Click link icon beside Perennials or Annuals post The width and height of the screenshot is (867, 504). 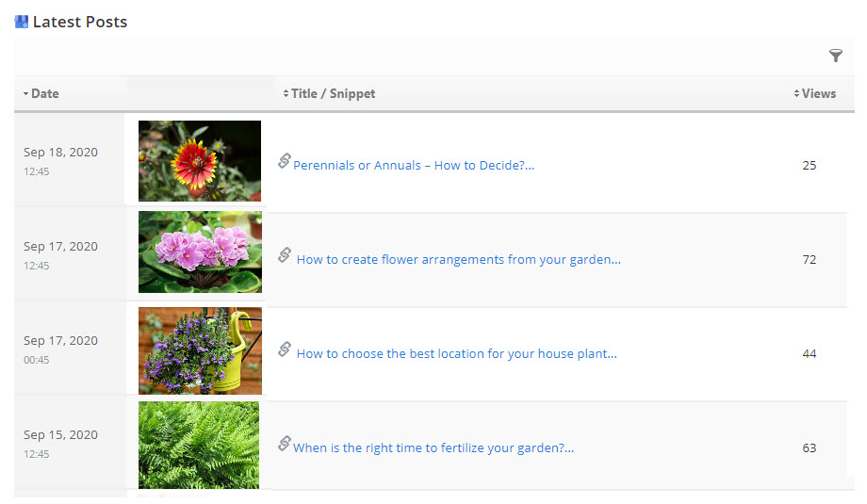(284, 161)
